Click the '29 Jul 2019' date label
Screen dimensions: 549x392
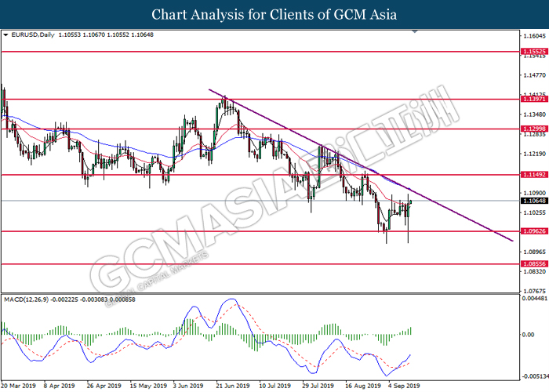[x=318, y=386]
